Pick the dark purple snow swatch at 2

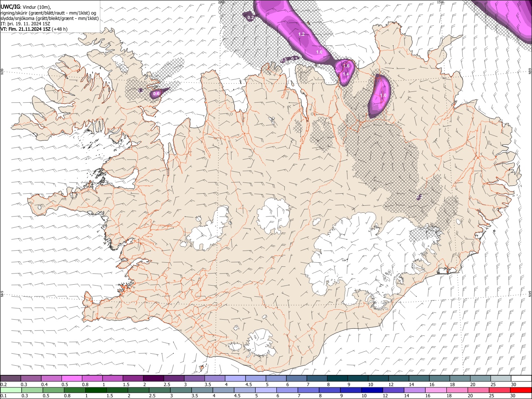[154, 378]
